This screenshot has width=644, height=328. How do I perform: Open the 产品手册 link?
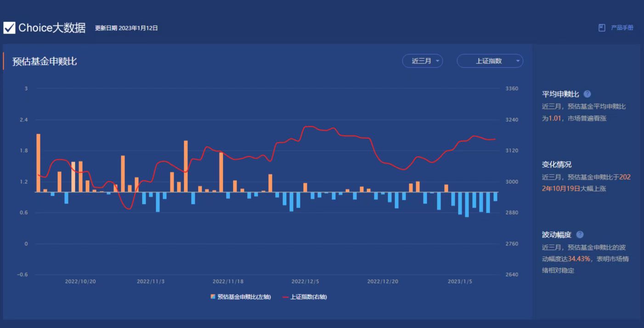pos(622,28)
